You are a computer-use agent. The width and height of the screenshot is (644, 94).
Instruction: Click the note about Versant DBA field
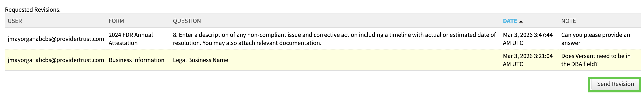[x=595, y=60]
